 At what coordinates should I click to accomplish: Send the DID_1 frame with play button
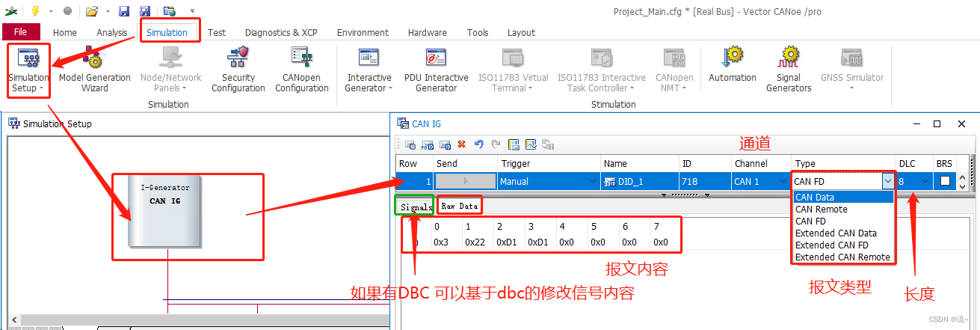pos(466,181)
